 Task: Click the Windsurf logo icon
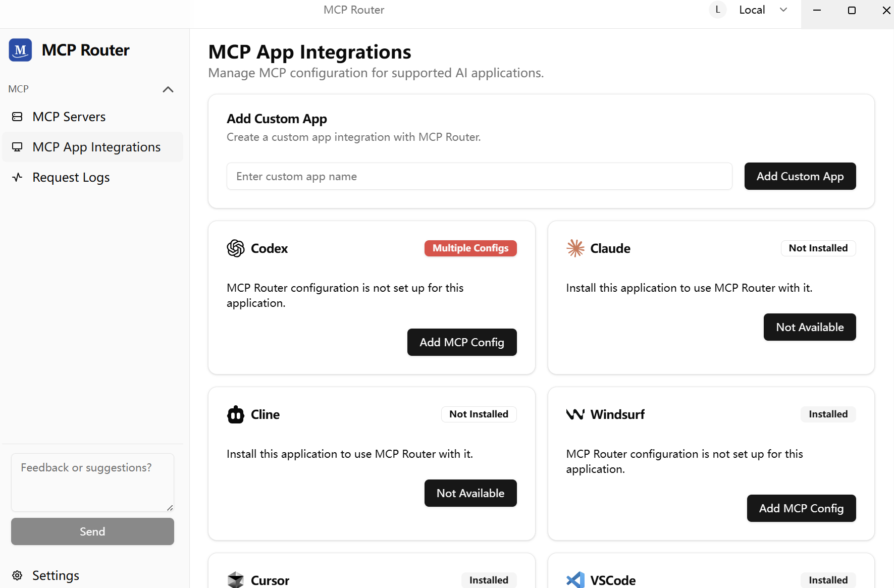pyautogui.click(x=575, y=414)
